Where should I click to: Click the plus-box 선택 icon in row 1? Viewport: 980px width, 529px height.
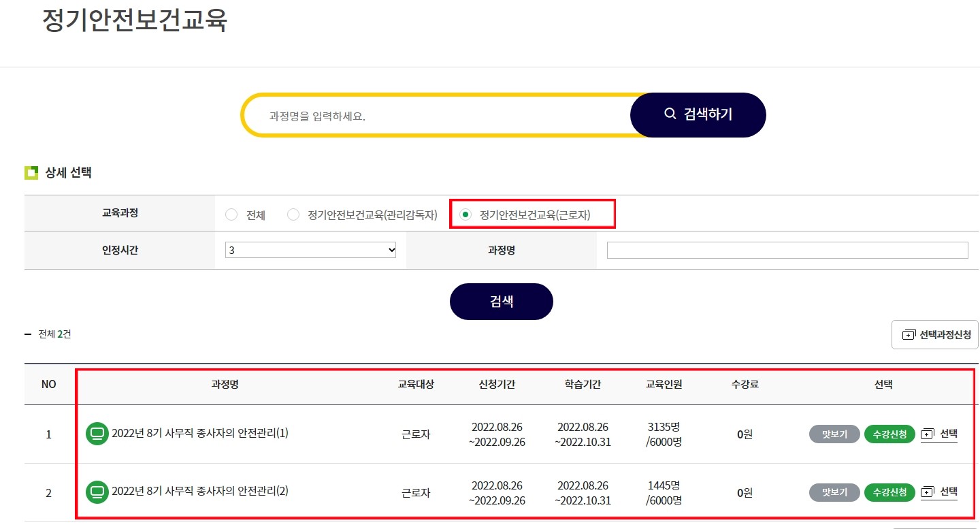(928, 434)
